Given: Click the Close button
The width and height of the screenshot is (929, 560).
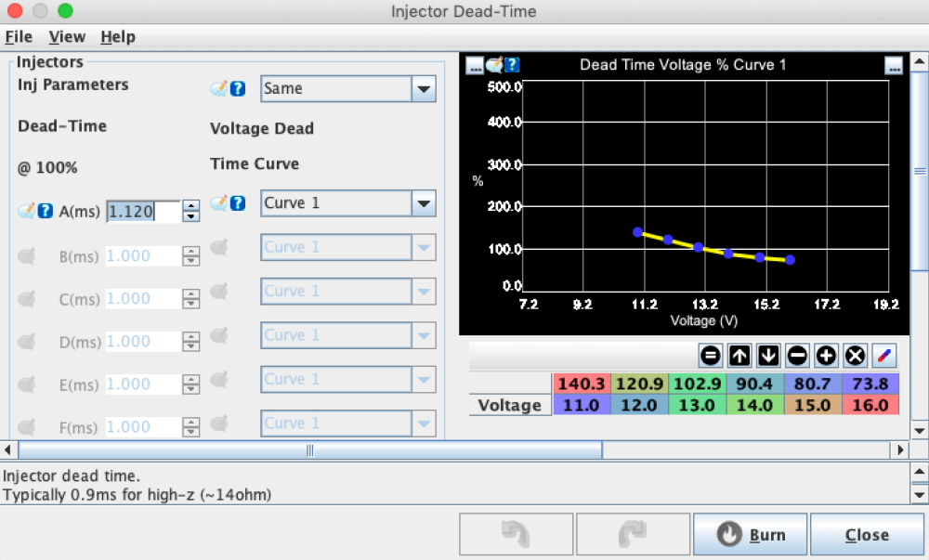Looking at the screenshot, I should [x=866, y=535].
